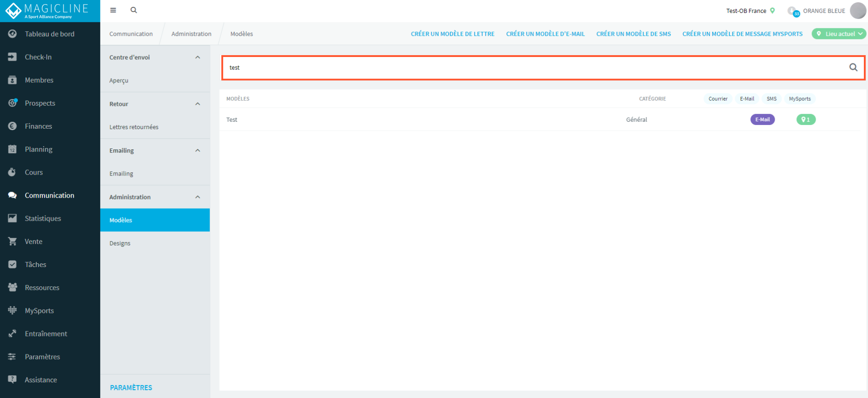Click the Entraînement dumbbell icon

(12, 334)
